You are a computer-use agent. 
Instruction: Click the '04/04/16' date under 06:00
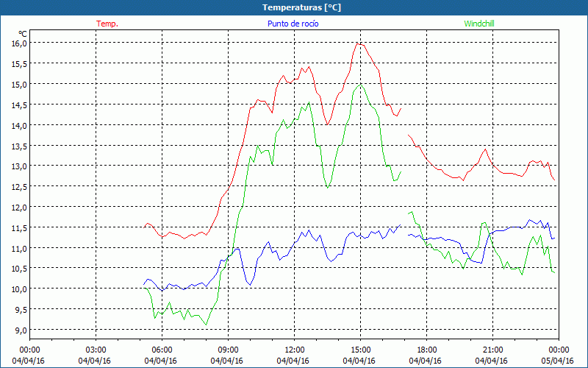(161, 361)
